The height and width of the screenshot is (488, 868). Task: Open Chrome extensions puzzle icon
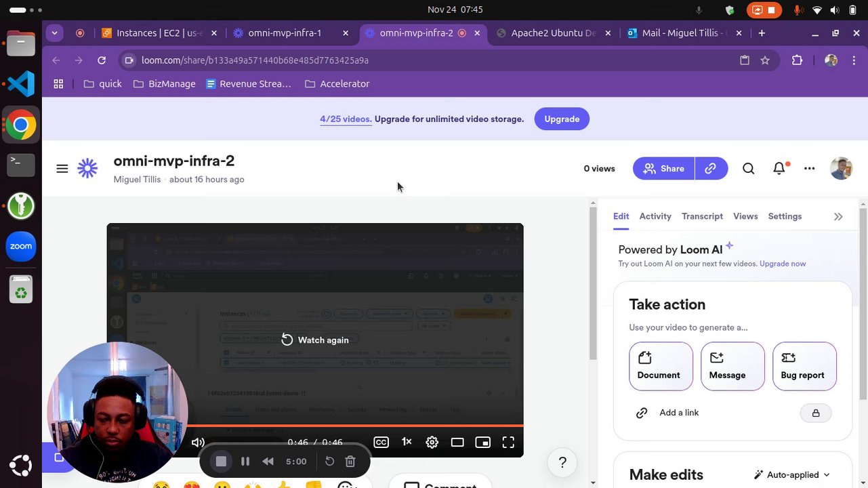pyautogui.click(x=797, y=60)
